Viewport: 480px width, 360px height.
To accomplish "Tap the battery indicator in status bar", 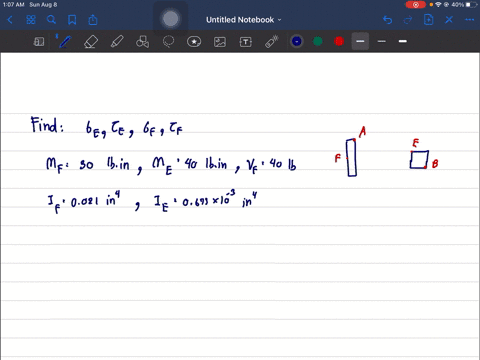I will click(471, 5).
